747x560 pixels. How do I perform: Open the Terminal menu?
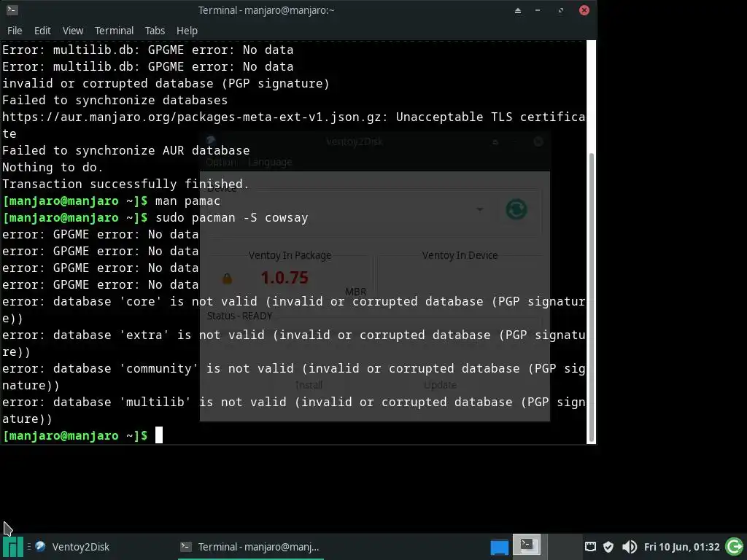click(x=114, y=31)
